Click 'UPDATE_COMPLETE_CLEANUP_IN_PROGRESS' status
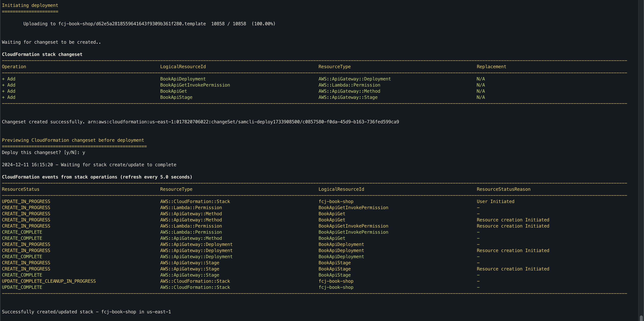 click(49, 281)
